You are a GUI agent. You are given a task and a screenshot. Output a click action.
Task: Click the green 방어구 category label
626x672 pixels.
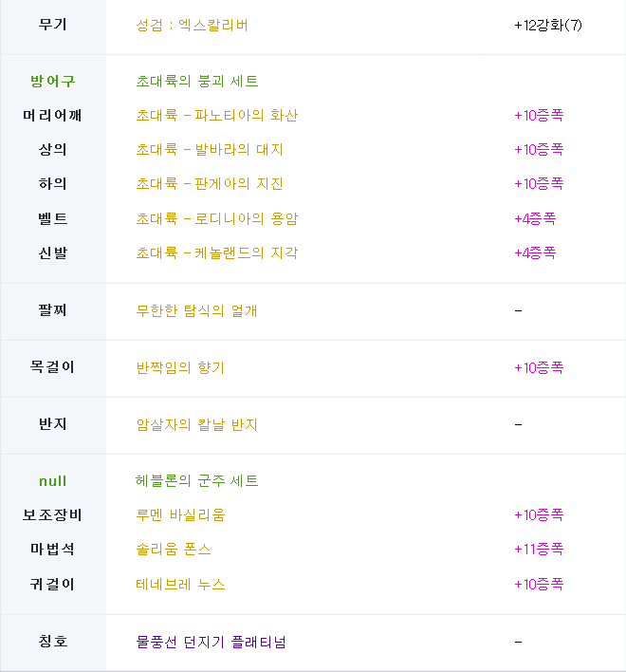53,81
